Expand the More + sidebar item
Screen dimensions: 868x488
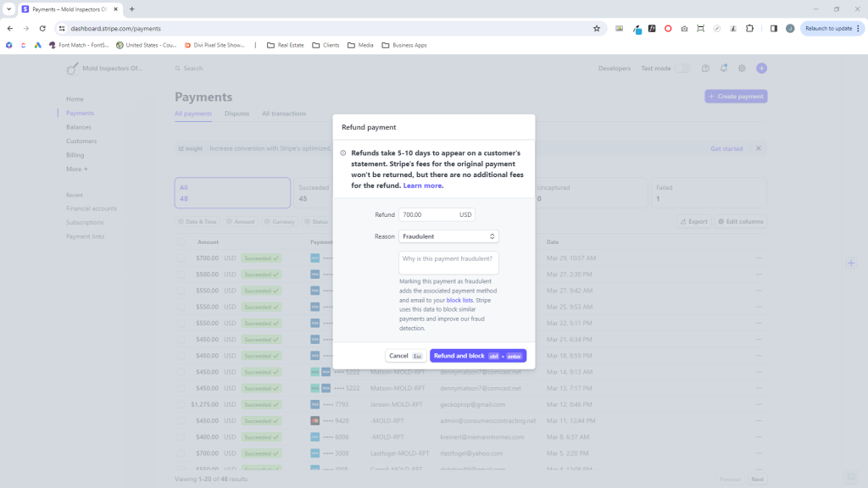(77, 169)
